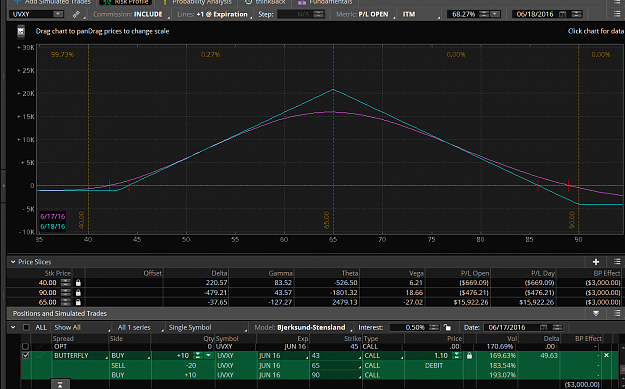Open the Commission INCLUDE dropdown

[x=131, y=14]
